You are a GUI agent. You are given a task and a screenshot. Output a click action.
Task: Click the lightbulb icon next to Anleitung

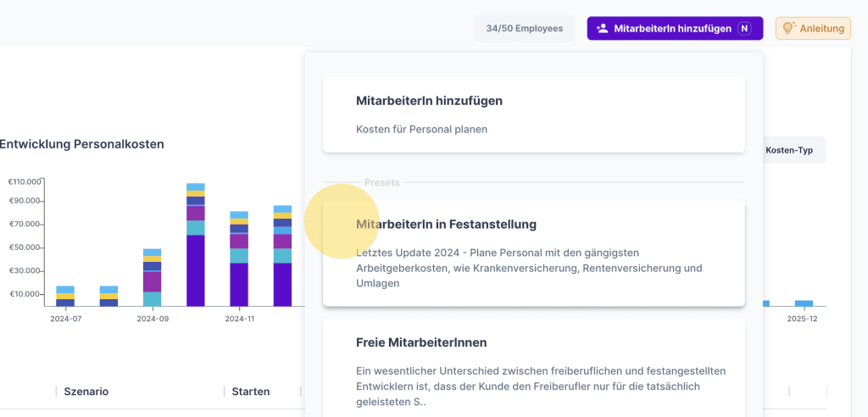tap(788, 28)
